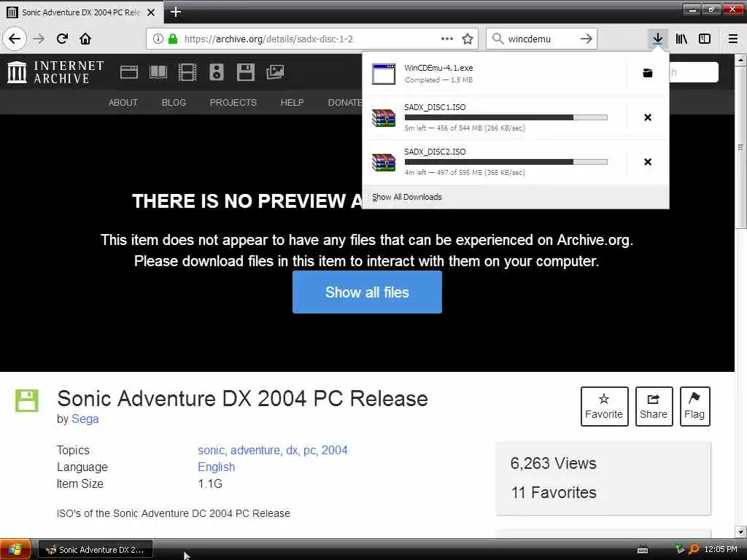This screenshot has width=747, height=560.
Task: Open the Software floppy icon
Action: tap(245, 72)
